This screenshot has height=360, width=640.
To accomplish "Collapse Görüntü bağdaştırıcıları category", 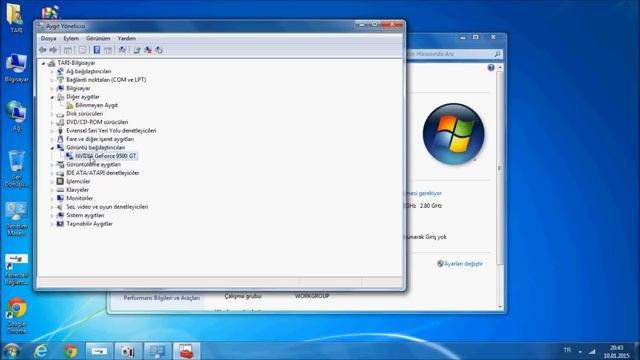I will click(52, 148).
